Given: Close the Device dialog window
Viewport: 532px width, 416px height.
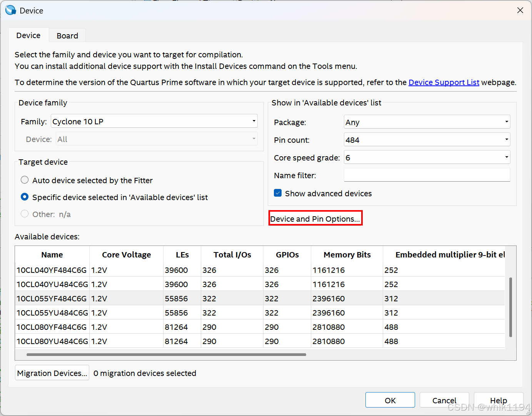Looking at the screenshot, I should pos(520,10).
